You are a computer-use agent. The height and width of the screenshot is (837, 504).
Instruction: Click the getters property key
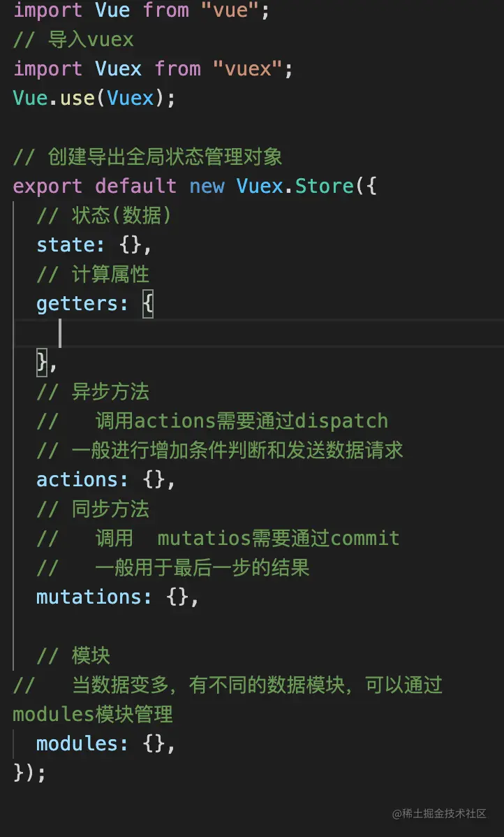[x=77, y=304]
